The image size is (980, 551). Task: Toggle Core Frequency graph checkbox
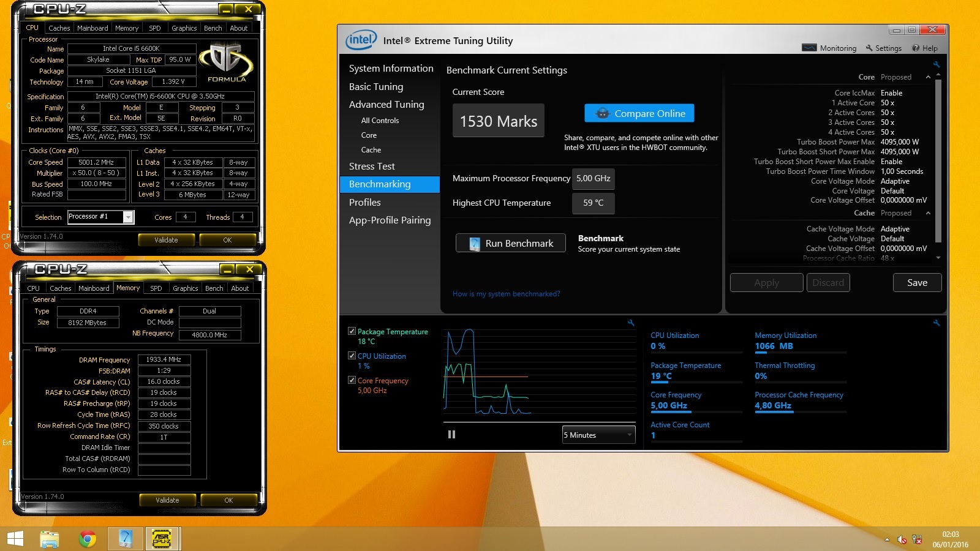[352, 380]
